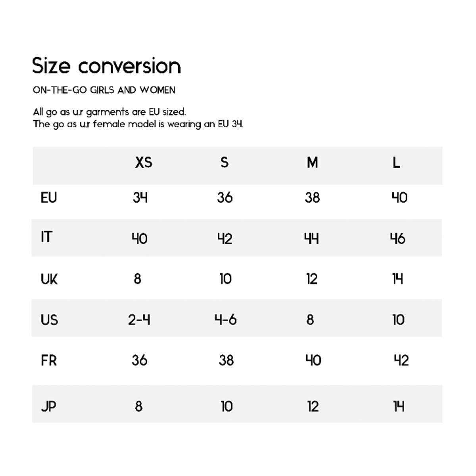Click US size 4-6 cell
Screen dimensions: 476x476
226,320
